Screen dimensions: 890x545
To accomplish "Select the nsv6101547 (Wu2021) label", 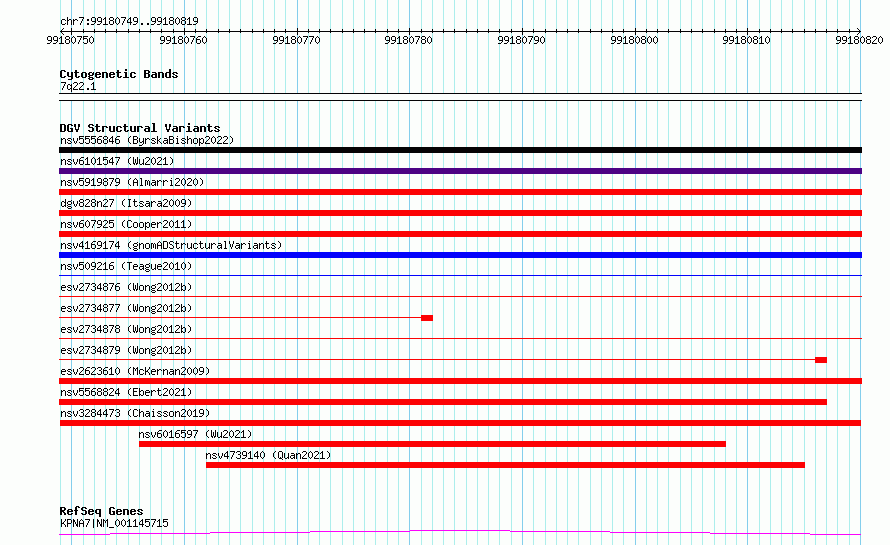I will (x=117, y=161).
